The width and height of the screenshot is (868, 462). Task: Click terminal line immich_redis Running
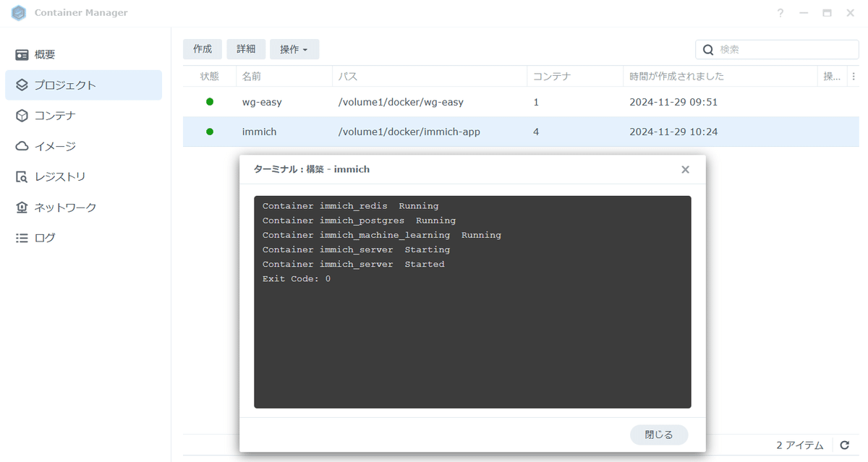click(x=350, y=206)
